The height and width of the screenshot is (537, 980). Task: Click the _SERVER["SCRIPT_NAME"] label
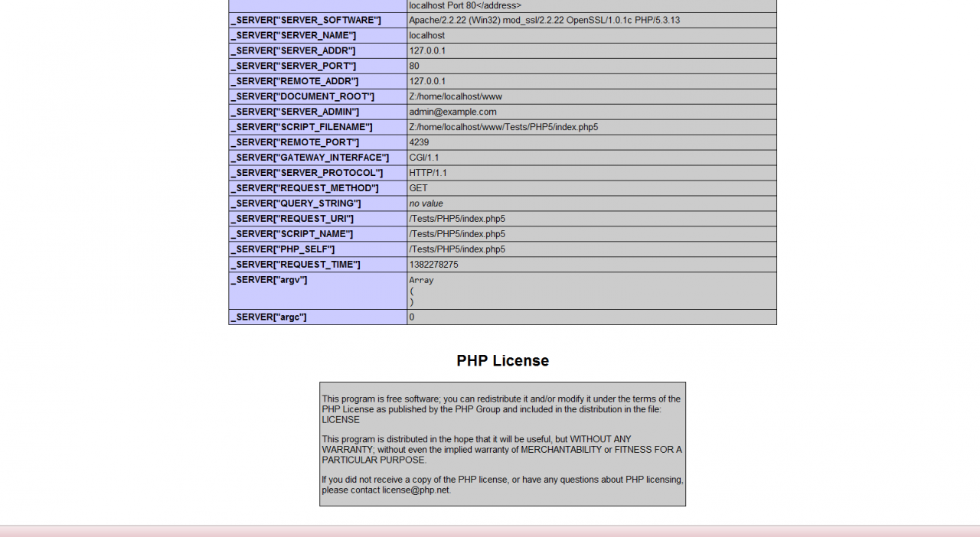point(292,234)
